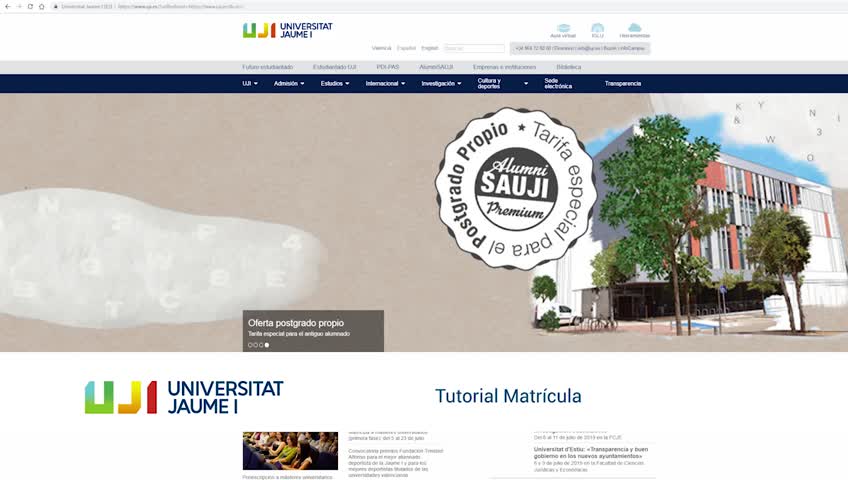Open the Transparencia menu item

tap(623, 84)
